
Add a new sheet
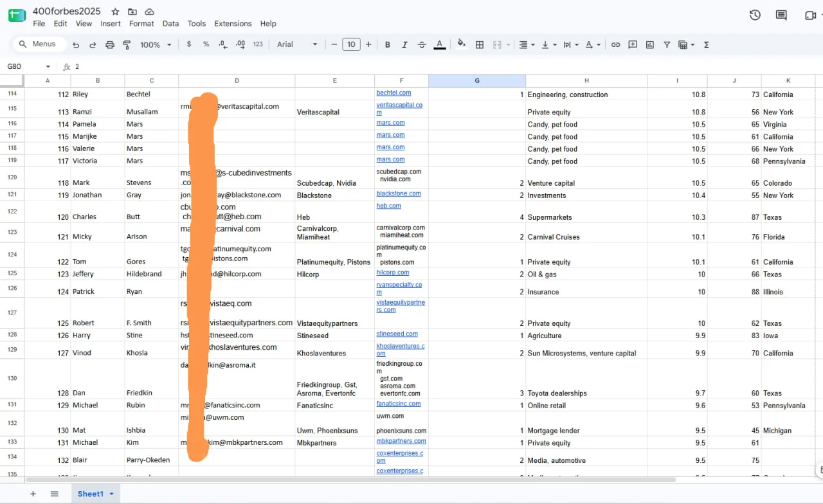tap(33, 494)
